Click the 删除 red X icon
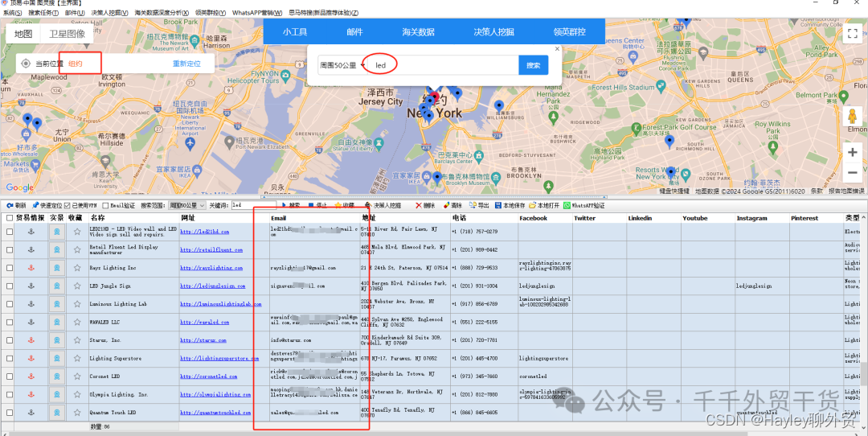Viewport: 868px width, 436px height. pos(419,205)
